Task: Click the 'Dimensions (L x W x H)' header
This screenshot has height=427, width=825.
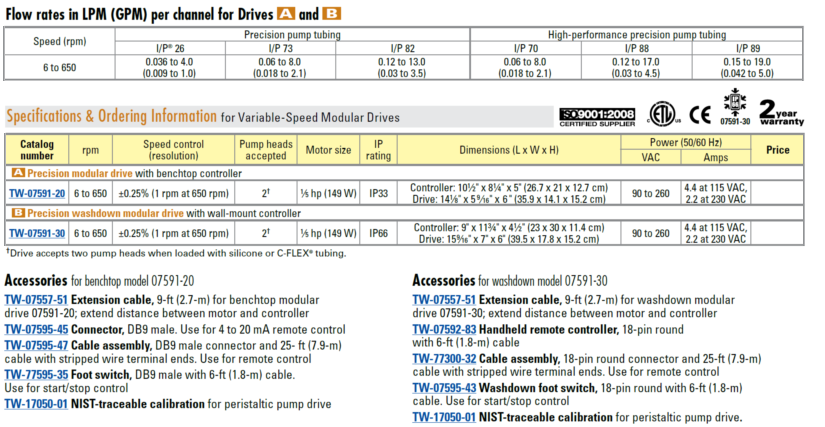Action: coord(509,150)
